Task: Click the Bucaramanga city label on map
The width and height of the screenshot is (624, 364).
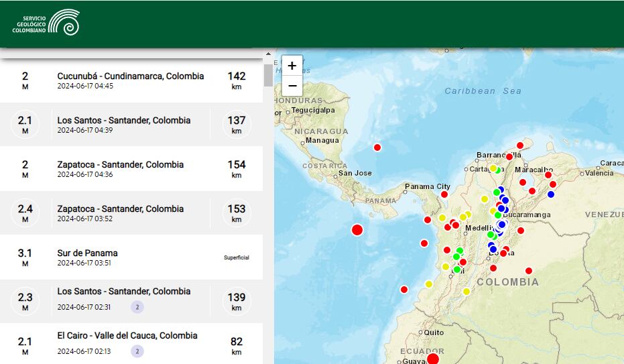Action: [527, 215]
